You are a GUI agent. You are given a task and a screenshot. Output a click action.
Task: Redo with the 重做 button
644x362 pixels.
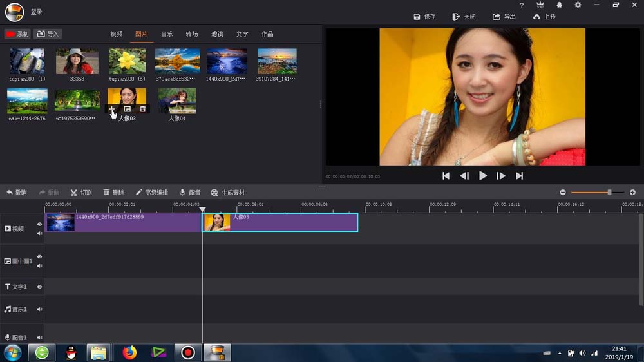coord(49,193)
